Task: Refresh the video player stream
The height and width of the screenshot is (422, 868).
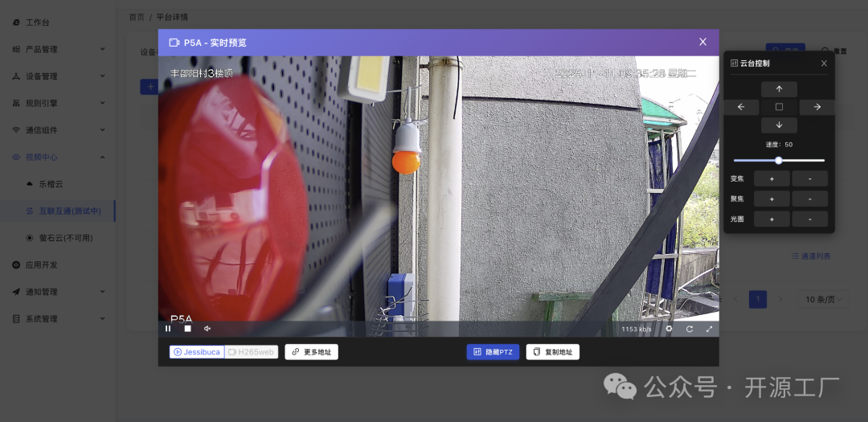Action: pos(690,329)
